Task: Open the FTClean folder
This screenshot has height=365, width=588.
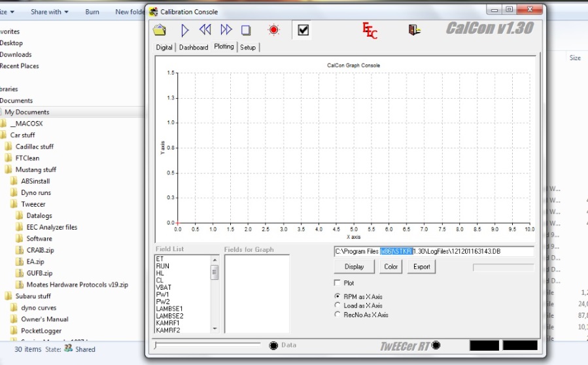Action: point(27,158)
